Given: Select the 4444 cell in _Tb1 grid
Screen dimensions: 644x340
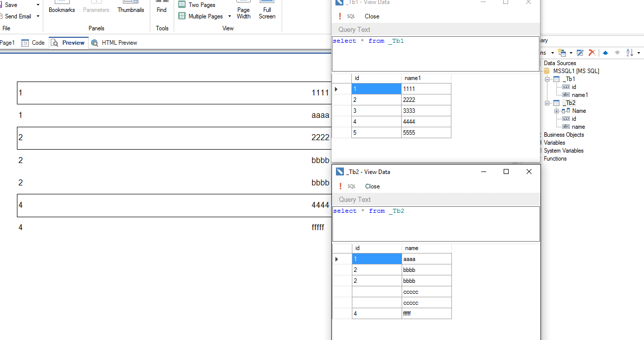Looking at the screenshot, I should coord(426,122).
